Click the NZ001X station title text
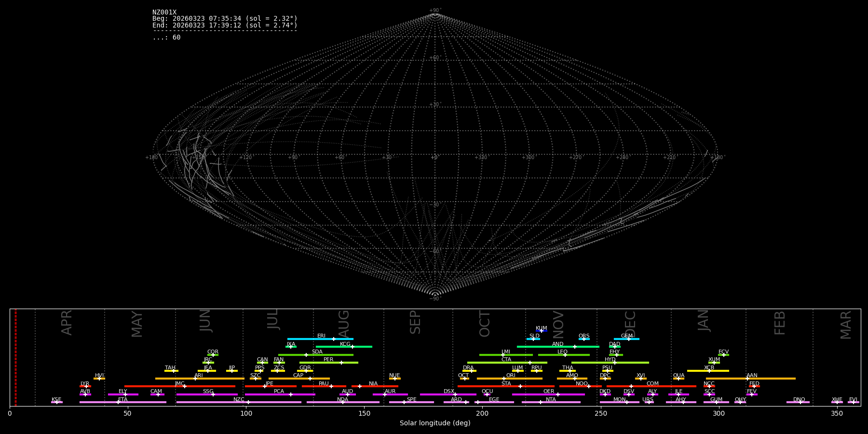Viewport: 868px width, 434px height. (x=164, y=13)
